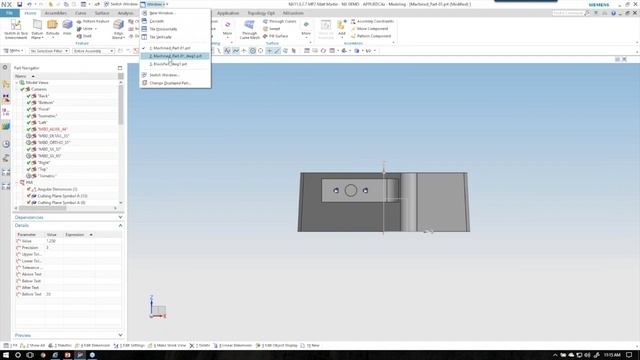Open the Menu dropdown button
This screenshot has height=360, width=640.
(x=13, y=51)
